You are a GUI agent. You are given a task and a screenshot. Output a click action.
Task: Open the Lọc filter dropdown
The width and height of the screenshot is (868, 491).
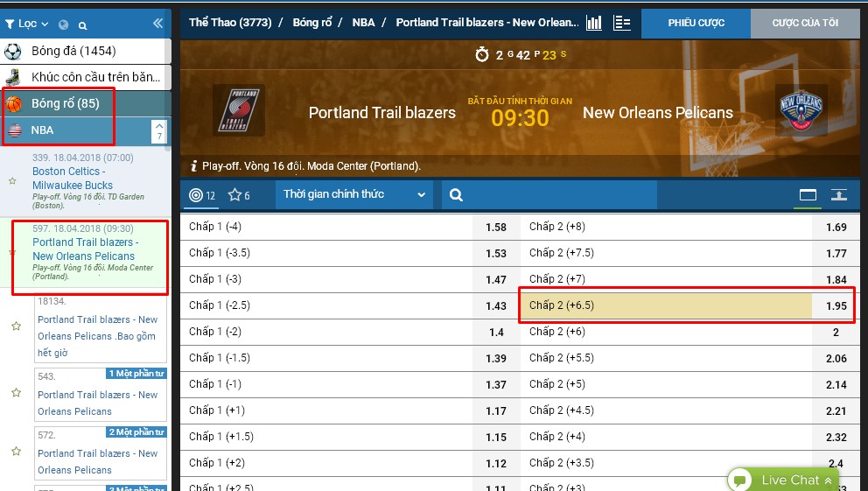pyautogui.click(x=26, y=24)
